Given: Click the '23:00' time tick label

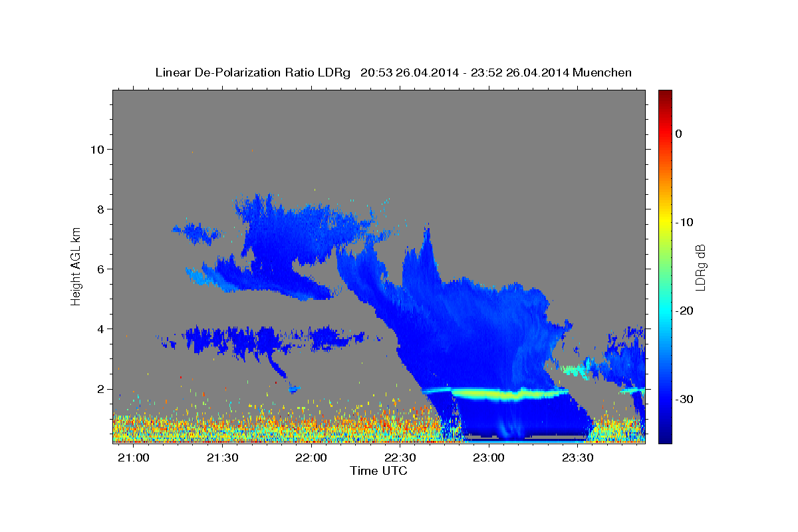Looking at the screenshot, I should (489, 458).
